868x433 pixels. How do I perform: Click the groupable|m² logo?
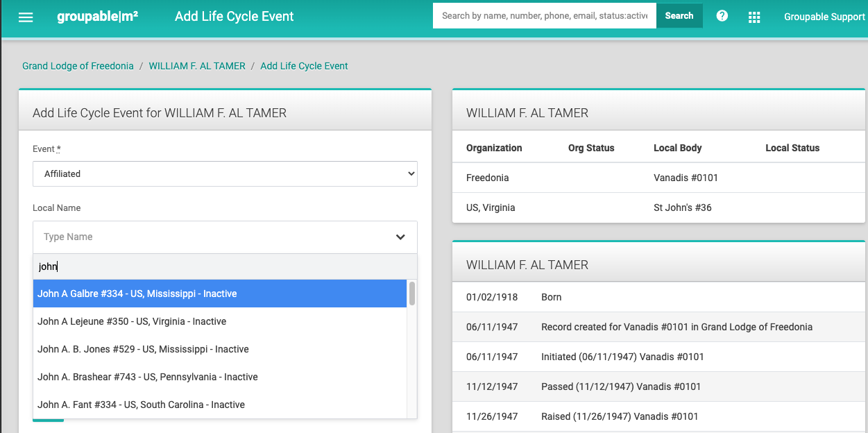[x=97, y=16]
